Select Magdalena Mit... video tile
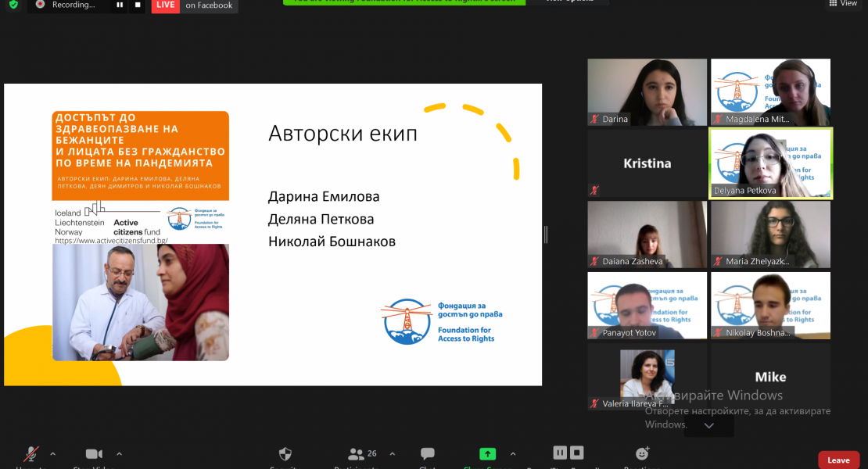The height and width of the screenshot is (469, 868). [770, 92]
